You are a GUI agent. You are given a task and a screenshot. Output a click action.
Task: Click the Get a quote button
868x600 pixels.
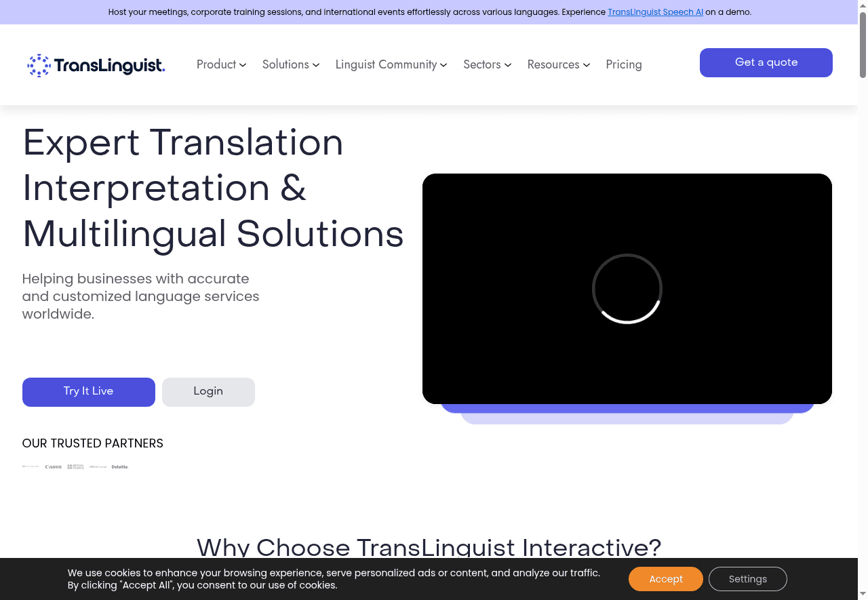pos(766,62)
